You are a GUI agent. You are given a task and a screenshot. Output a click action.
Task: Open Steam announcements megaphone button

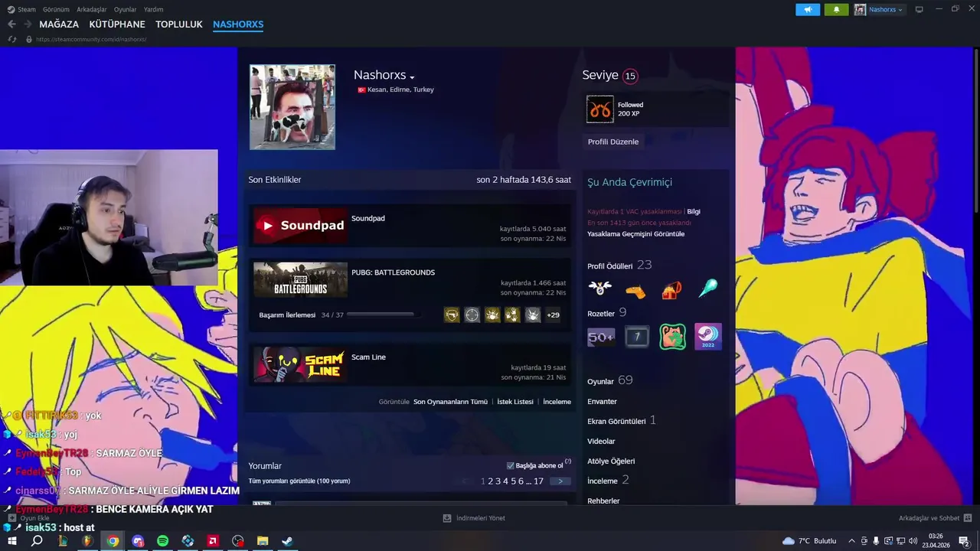tap(808, 9)
